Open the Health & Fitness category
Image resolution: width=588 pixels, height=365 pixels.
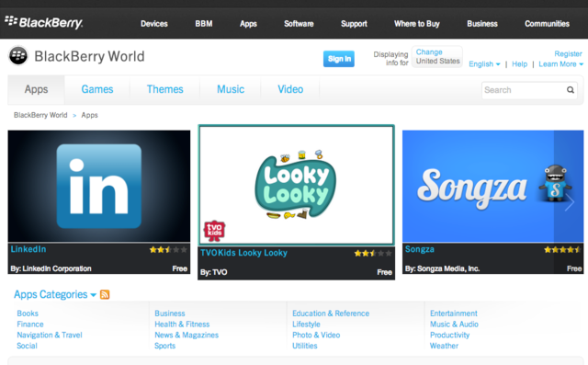click(182, 325)
